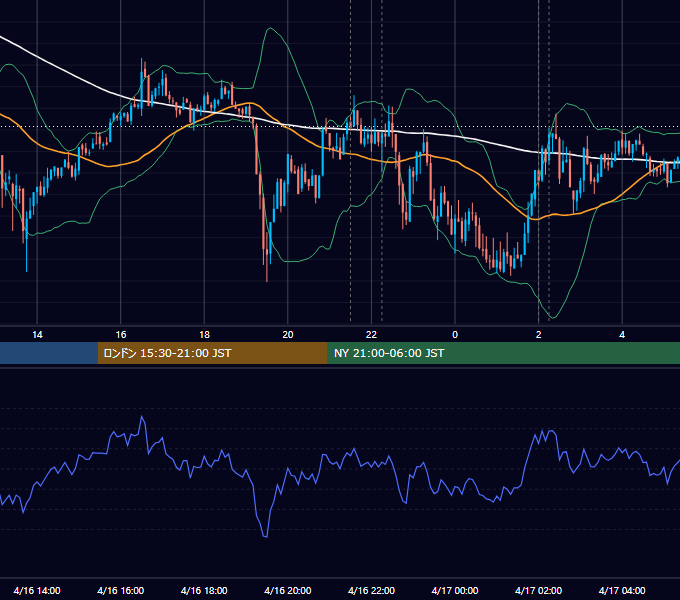Click the 4/16 16:00 time label

121,590
